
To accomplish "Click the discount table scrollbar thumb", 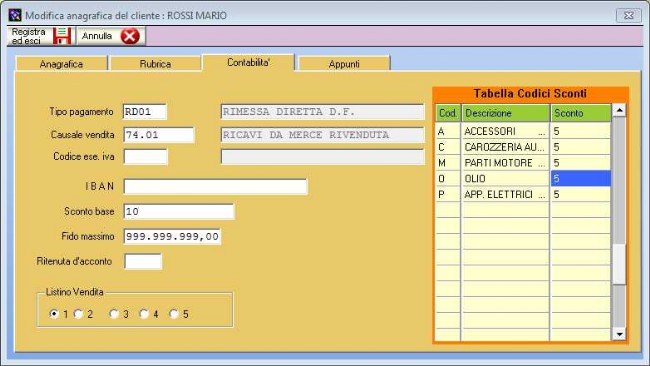I will point(619,264).
